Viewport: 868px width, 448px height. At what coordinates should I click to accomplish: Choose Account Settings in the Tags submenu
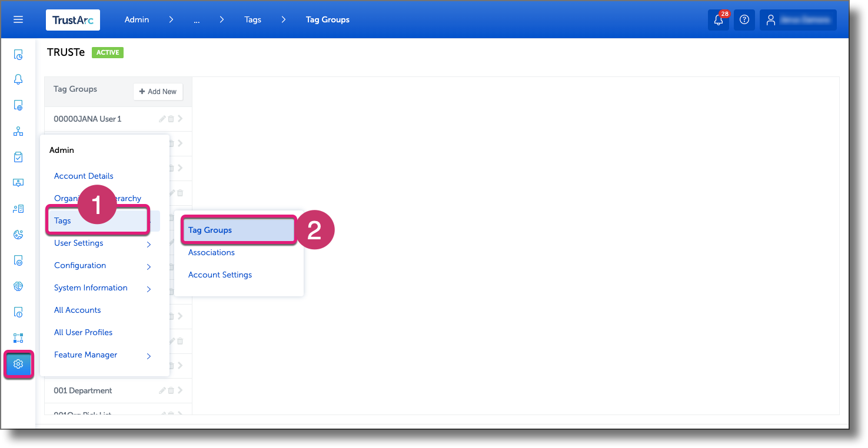tap(220, 275)
